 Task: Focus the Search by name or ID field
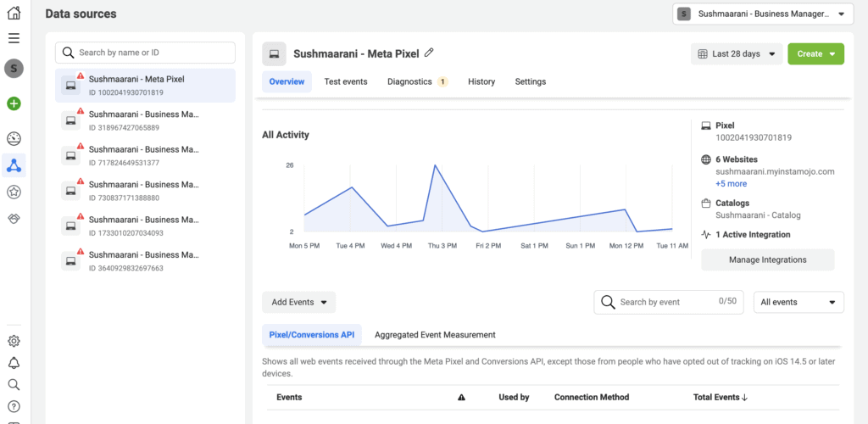click(145, 53)
